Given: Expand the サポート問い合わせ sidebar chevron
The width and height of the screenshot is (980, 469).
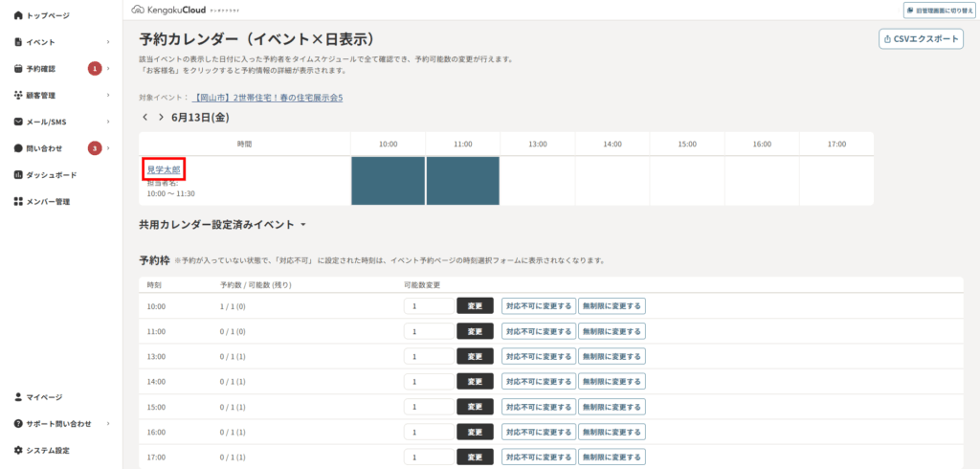Looking at the screenshot, I should (108, 423).
